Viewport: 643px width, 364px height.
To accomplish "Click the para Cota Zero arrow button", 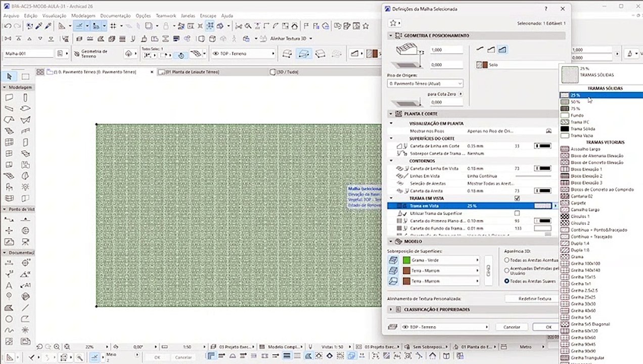I will point(461,94).
